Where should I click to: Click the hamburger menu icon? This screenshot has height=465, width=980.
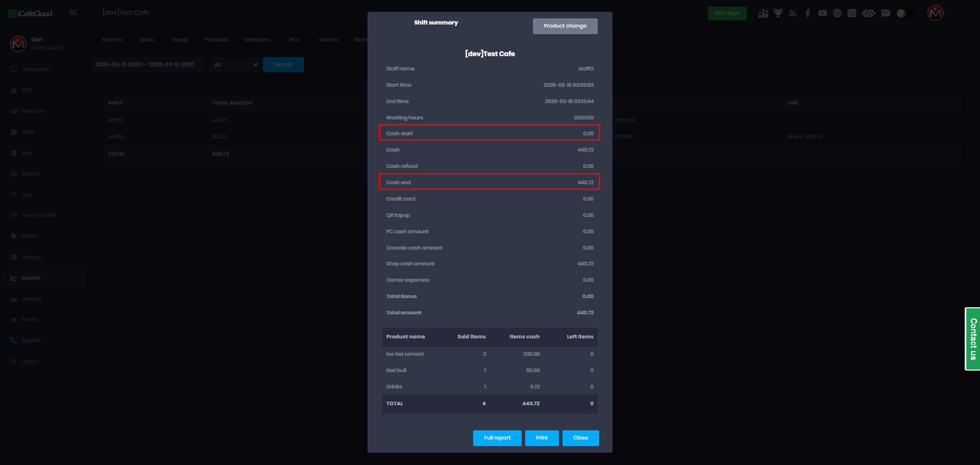coord(73,13)
